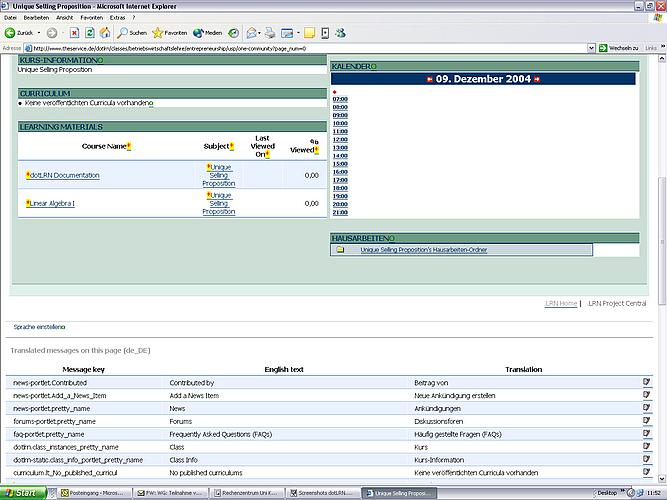Edit translation for No published curriculums row
The width and height of the screenshot is (667, 500).
pos(647,471)
